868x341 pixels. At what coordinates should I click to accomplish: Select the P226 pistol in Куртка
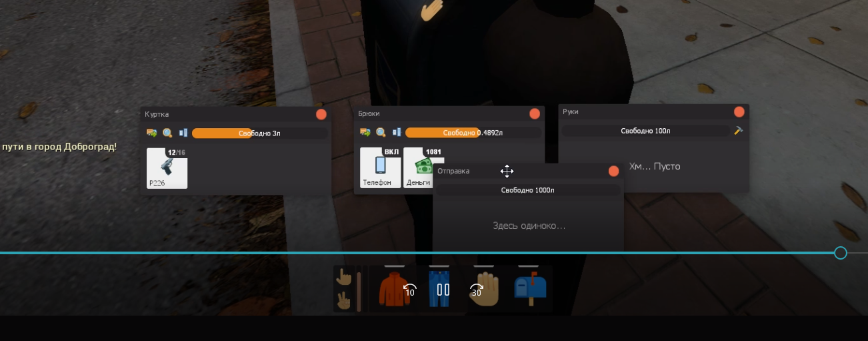(167, 168)
